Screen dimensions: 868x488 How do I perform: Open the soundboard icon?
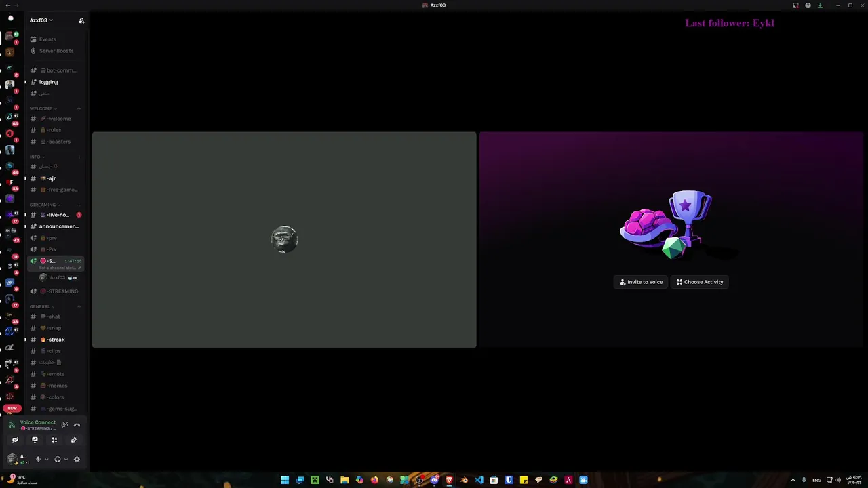tap(74, 440)
